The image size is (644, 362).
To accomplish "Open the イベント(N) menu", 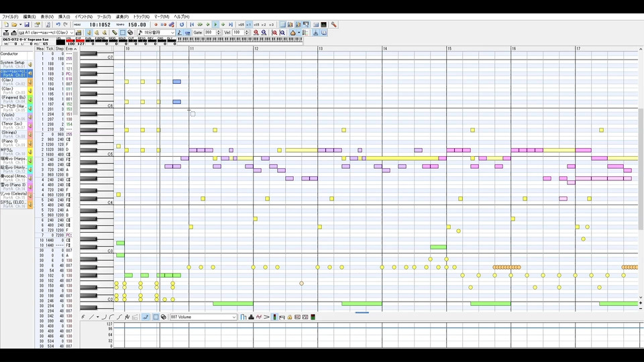I will (83, 17).
